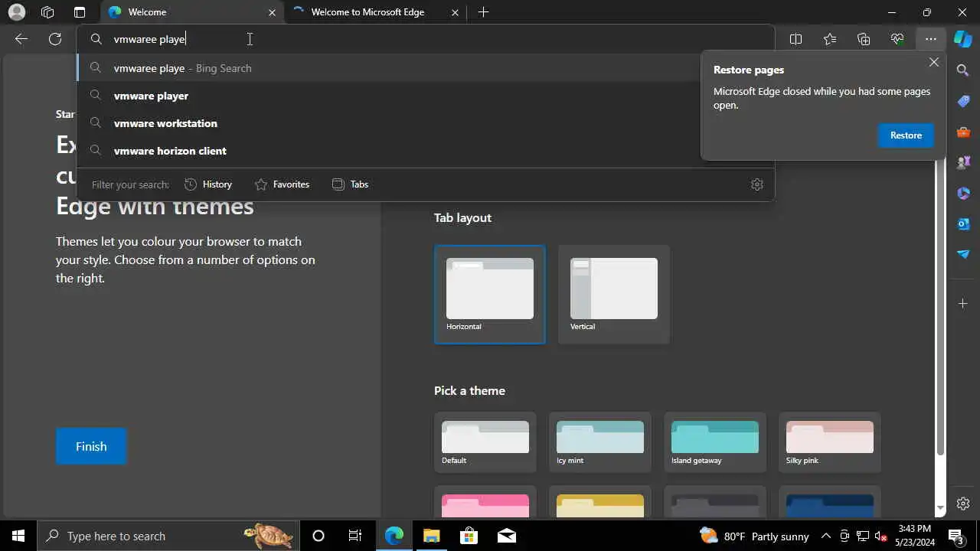Image resolution: width=980 pixels, height=551 pixels.
Task: Pick the dark blue theme thumbnail
Action: [830, 501]
